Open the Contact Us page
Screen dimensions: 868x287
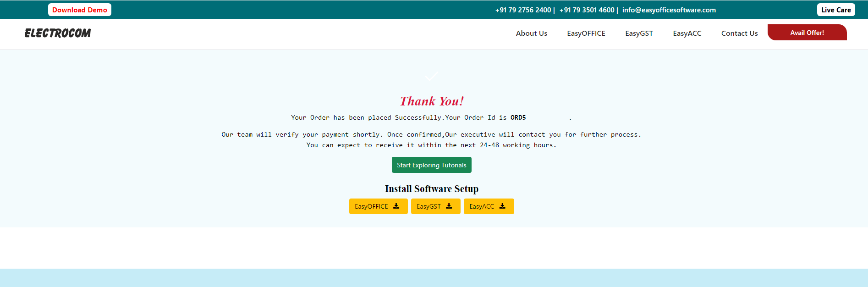tap(739, 33)
